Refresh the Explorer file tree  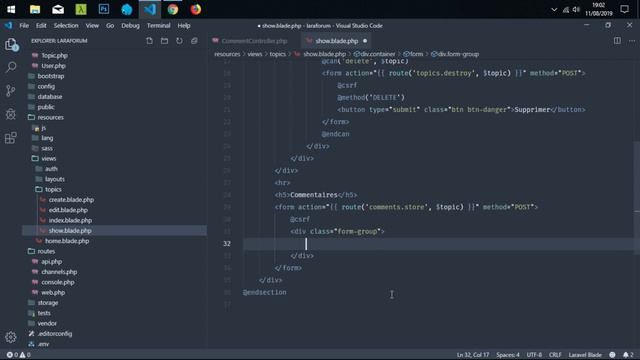coord(179,41)
